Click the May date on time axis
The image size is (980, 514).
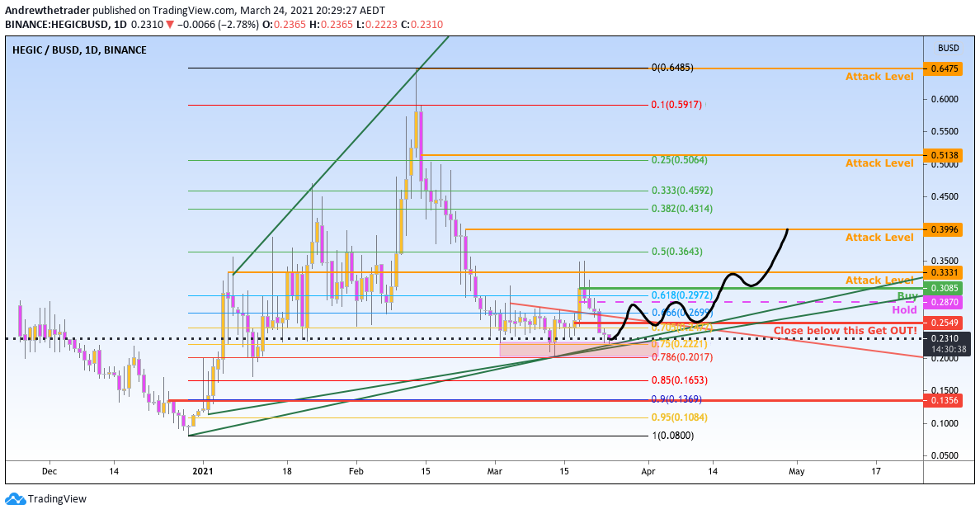tap(796, 471)
